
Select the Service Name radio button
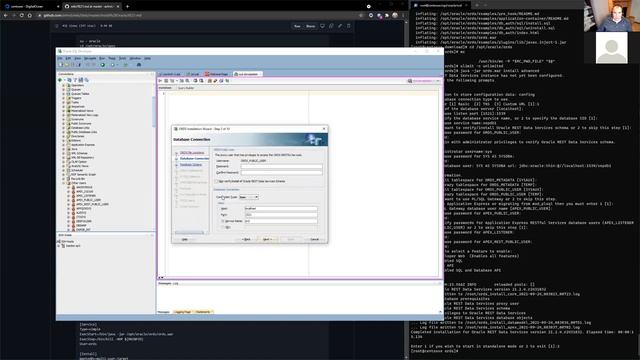pyautogui.click(x=223, y=221)
